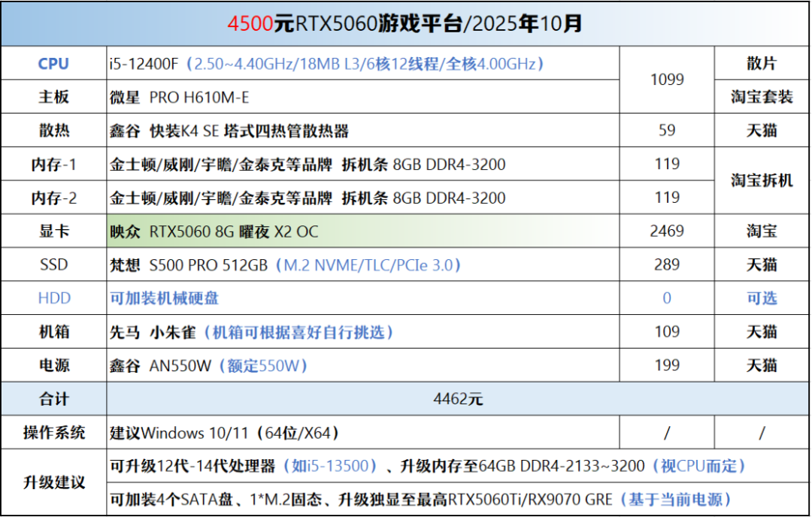Screen dimensions: 812x517
Task: Click the 1099 price cell
Action: (x=666, y=80)
